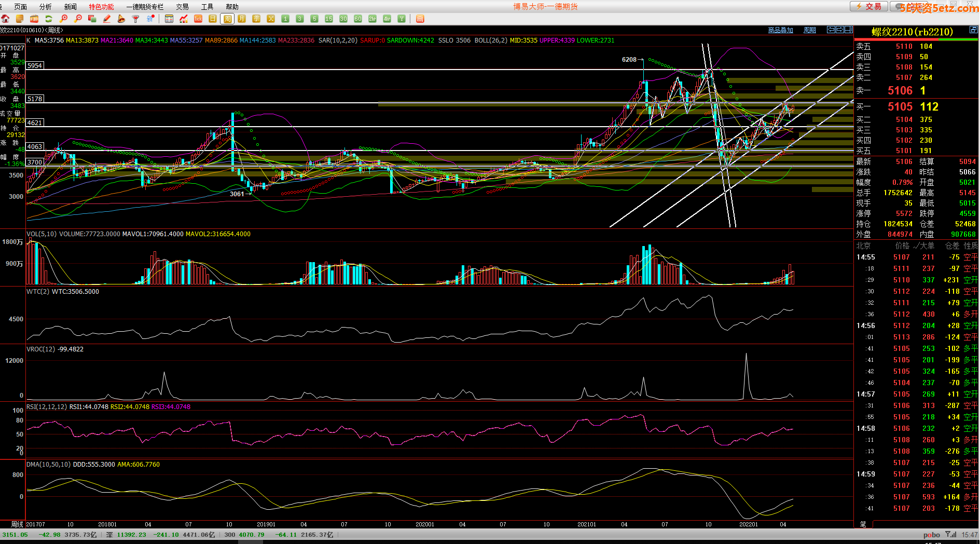Switch to 4hr chart period

pyautogui.click(x=387, y=19)
